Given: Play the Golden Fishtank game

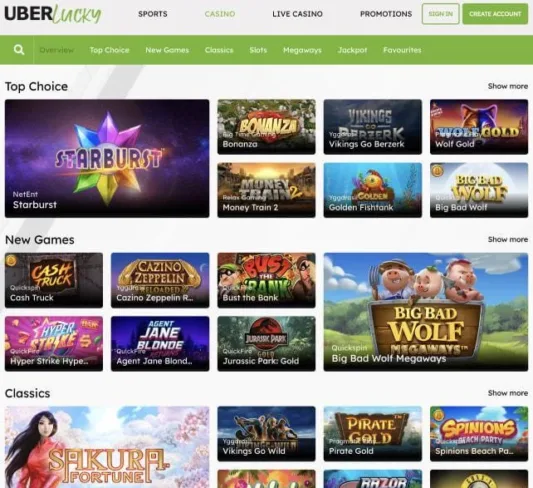Looking at the screenshot, I should point(373,190).
